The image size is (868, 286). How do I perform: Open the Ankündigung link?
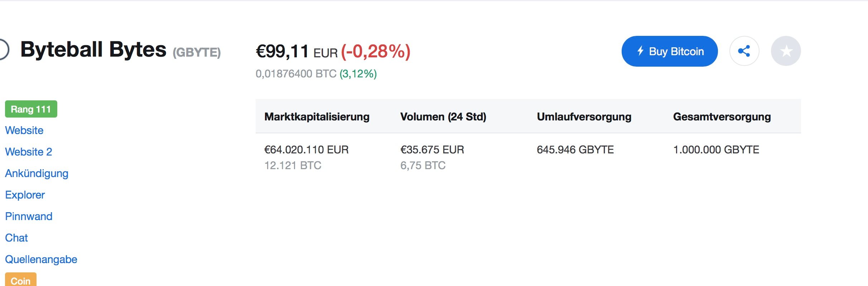pos(37,173)
